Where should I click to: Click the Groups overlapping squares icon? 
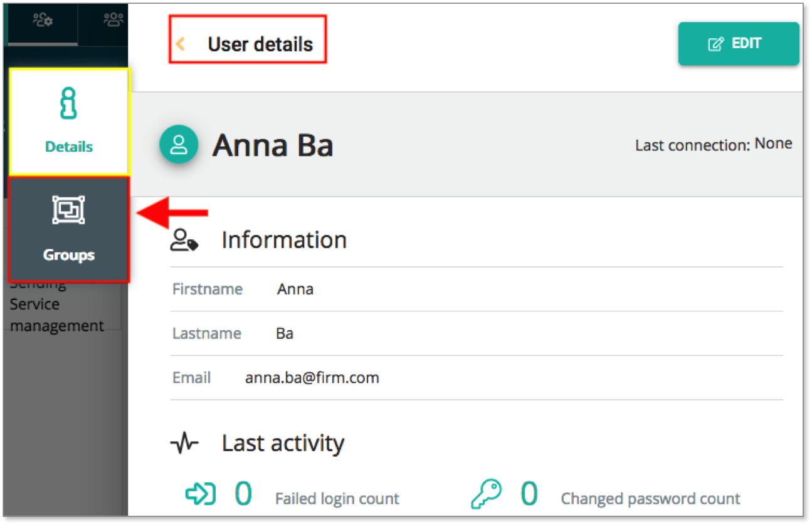(x=68, y=210)
